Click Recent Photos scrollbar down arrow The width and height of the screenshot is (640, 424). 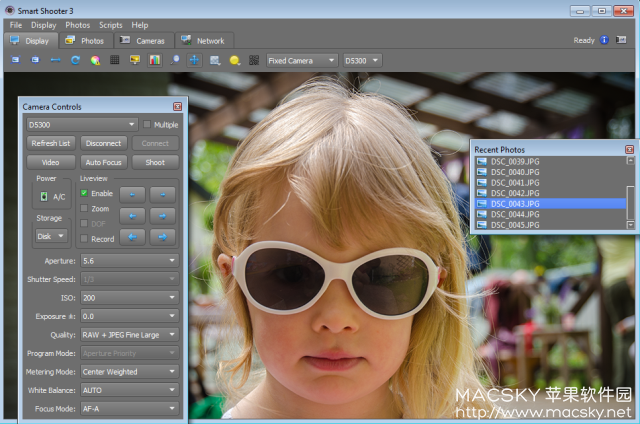coord(631,225)
